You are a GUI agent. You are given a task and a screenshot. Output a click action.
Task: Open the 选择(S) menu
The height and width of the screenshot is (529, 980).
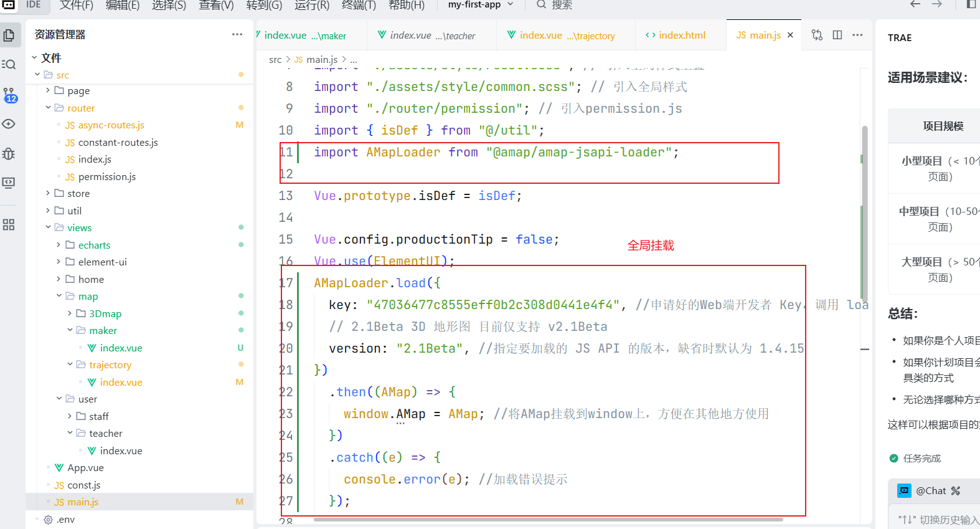click(x=169, y=5)
